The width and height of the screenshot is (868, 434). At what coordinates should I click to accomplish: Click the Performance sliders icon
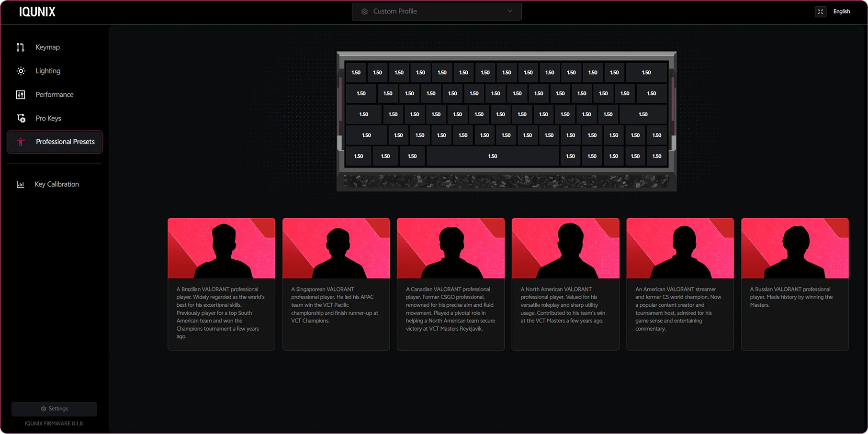point(21,95)
